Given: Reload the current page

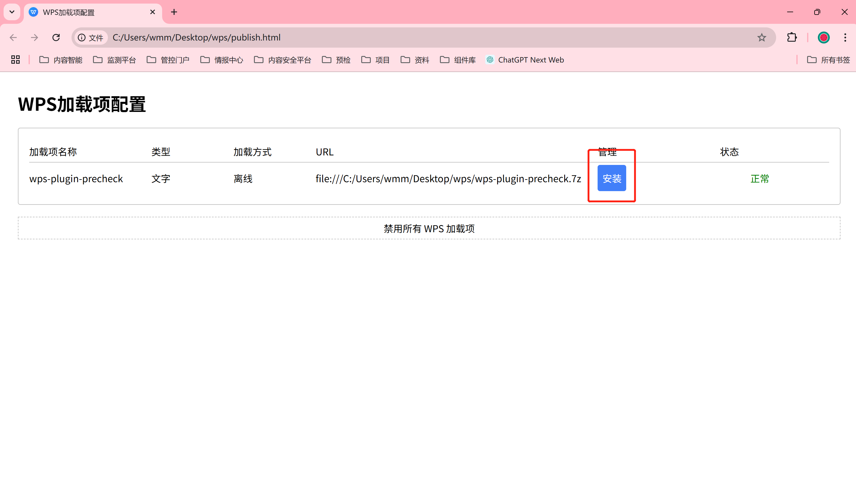Looking at the screenshot, I should click(x=56, y=37).
